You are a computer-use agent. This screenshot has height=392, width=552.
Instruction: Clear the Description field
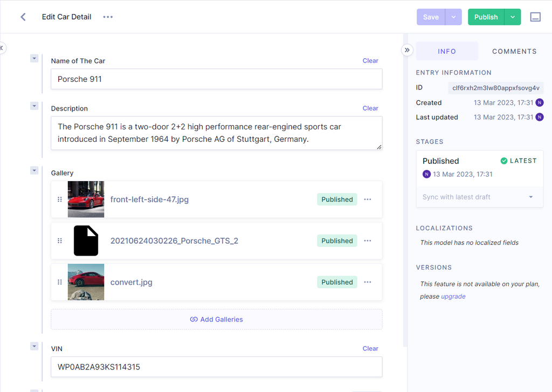tap(370, 108)
